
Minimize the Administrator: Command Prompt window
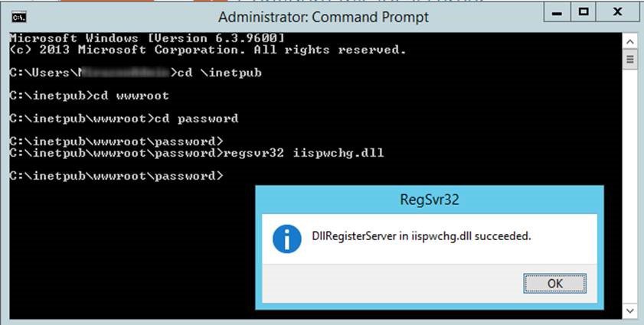tap(557, 12)
